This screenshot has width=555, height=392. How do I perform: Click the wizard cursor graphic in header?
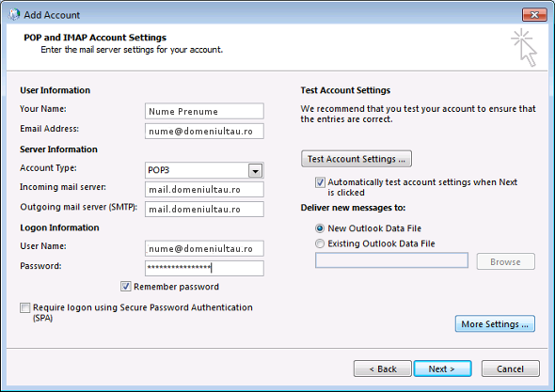[x=524, y=48]
